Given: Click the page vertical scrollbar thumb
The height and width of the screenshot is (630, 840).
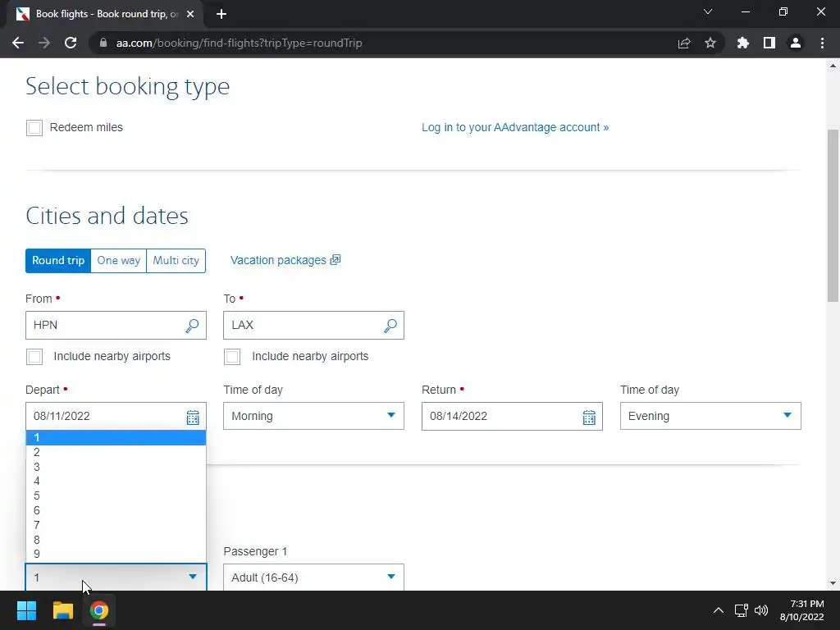Looking at the screenshot, I should (833, 216).
